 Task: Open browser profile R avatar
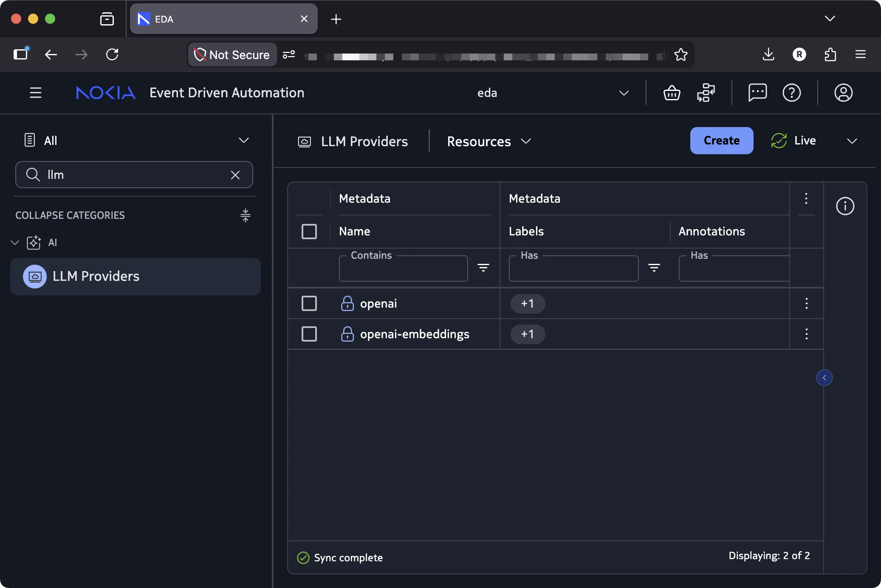799,54
